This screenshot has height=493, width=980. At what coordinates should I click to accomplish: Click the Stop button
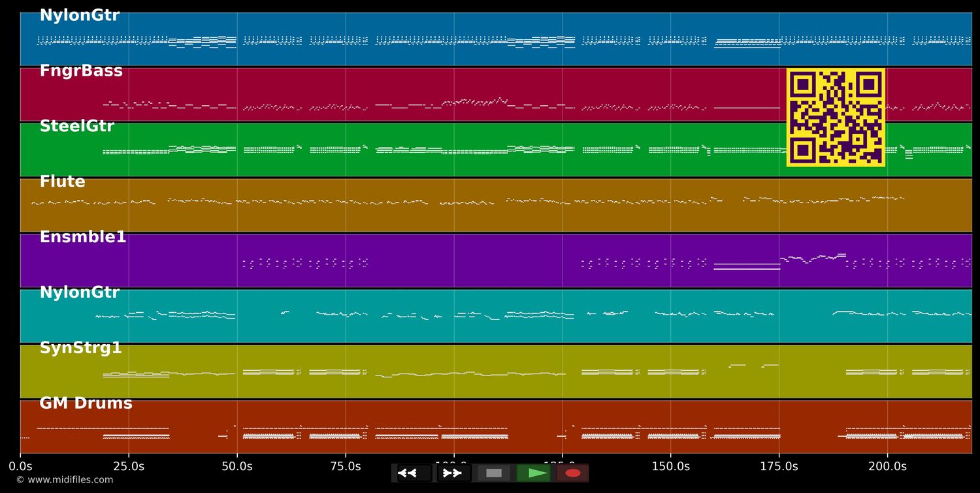click(494, 473)
